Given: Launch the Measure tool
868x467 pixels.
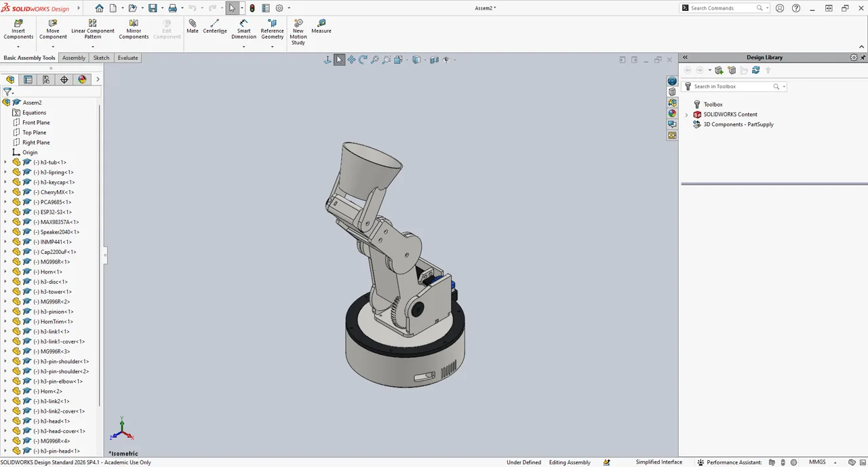Looking at the screenshot, I should (x=321, y=26).
